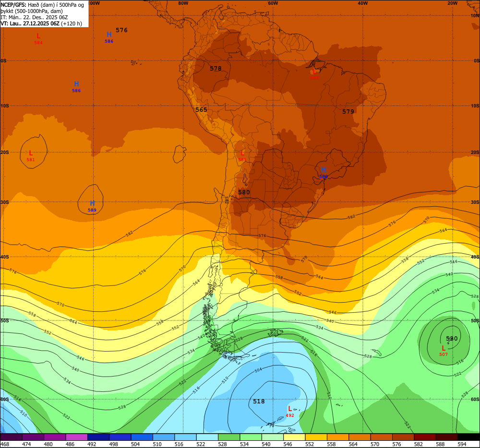Screen dimensions: 480x448
Task: Click the 'VT: Lau.. 27.12.2025 06Z (+120 h)' line
Action: 41,24
